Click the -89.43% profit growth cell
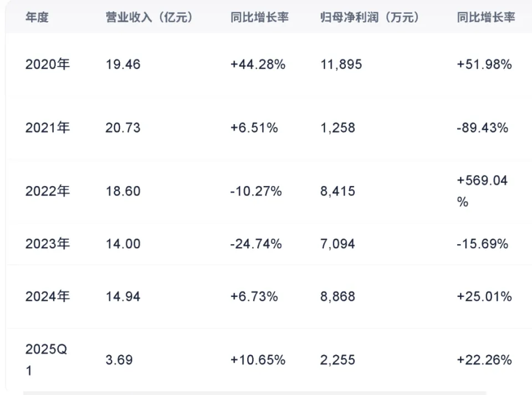Viewport: 532px width, 395px height. coord(482,128)
